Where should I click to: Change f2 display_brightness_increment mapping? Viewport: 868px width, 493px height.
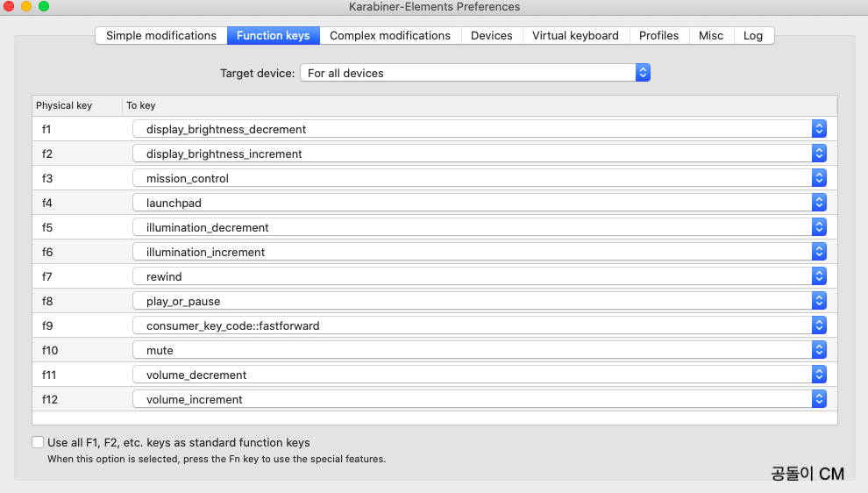pyautogui.click(x=480, y=154)
